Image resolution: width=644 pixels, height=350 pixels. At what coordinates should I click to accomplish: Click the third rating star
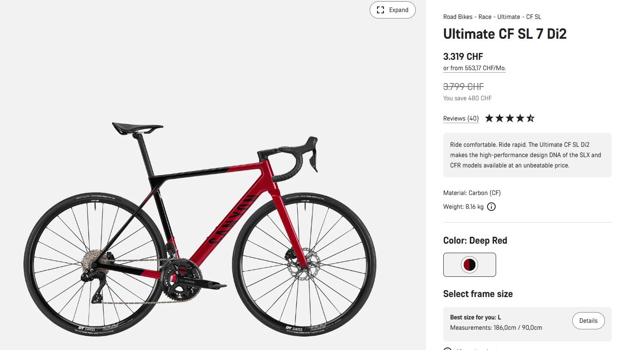point(510,118)
